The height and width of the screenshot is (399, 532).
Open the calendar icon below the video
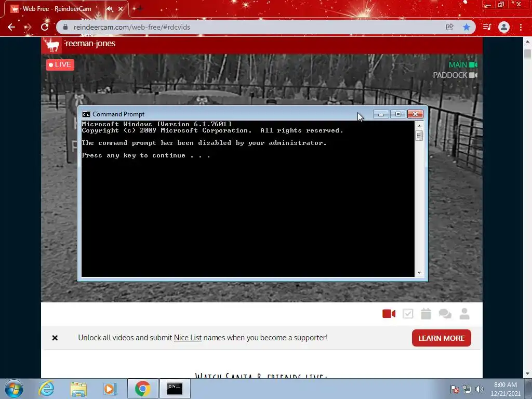[426, 313]
